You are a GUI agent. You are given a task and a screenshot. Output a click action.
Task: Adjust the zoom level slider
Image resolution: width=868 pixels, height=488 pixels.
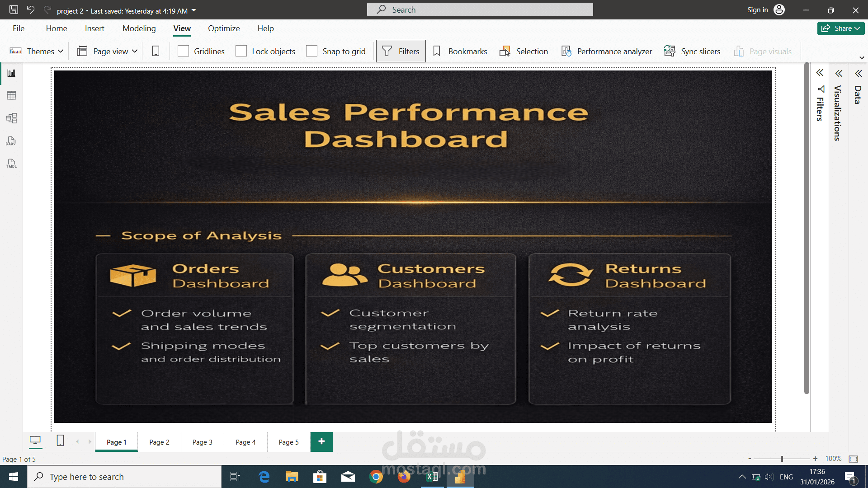pyautogui.click(x=782, y=459)
